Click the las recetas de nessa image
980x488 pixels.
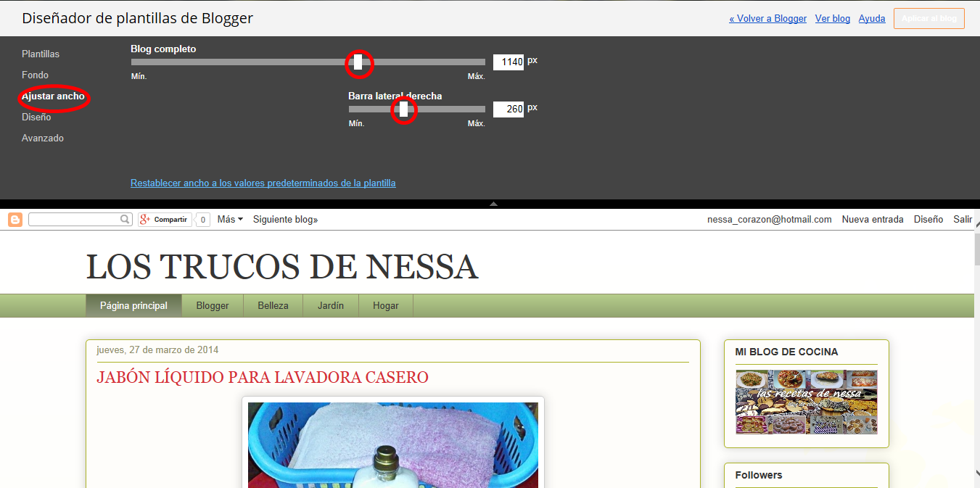pos(807,402)
